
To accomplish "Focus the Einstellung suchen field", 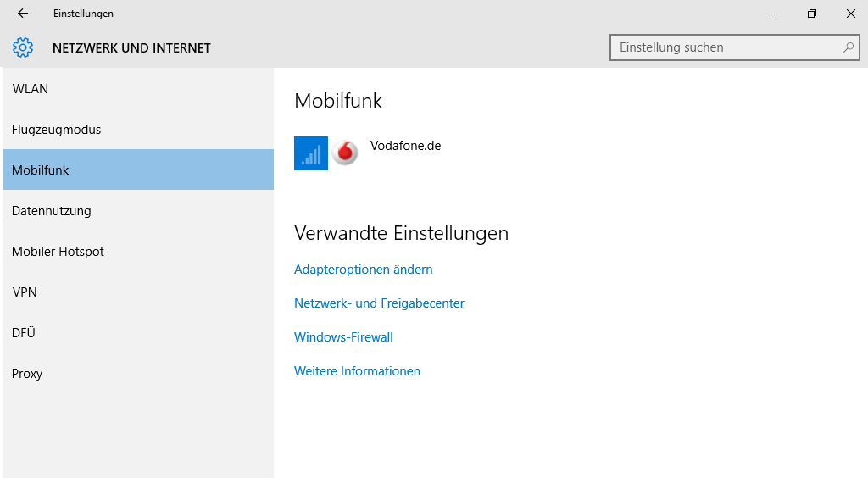I will [735, 47].
